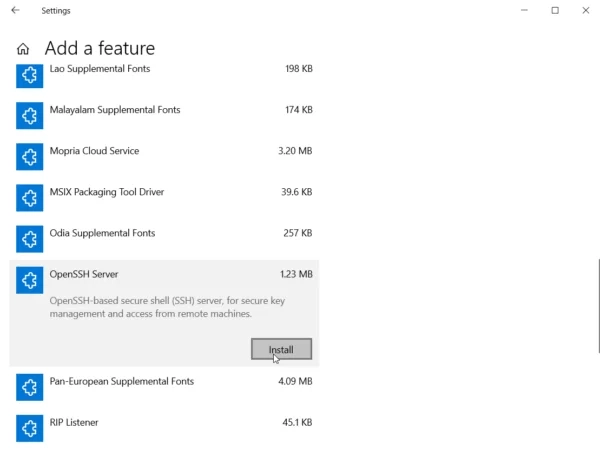This screenshot has height=450, width=600.
Task: Install the OpenSSH Server feature
Action: click(x=281, y=349)
